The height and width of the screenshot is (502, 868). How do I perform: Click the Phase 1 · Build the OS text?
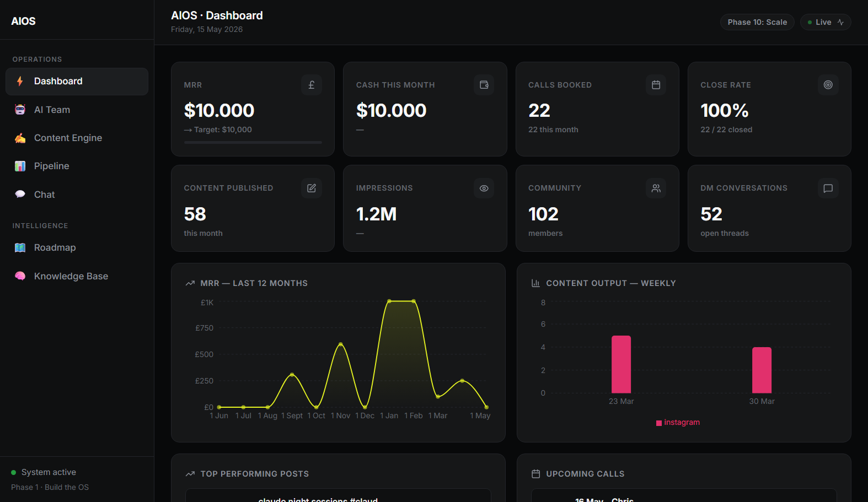pos(50,487)
